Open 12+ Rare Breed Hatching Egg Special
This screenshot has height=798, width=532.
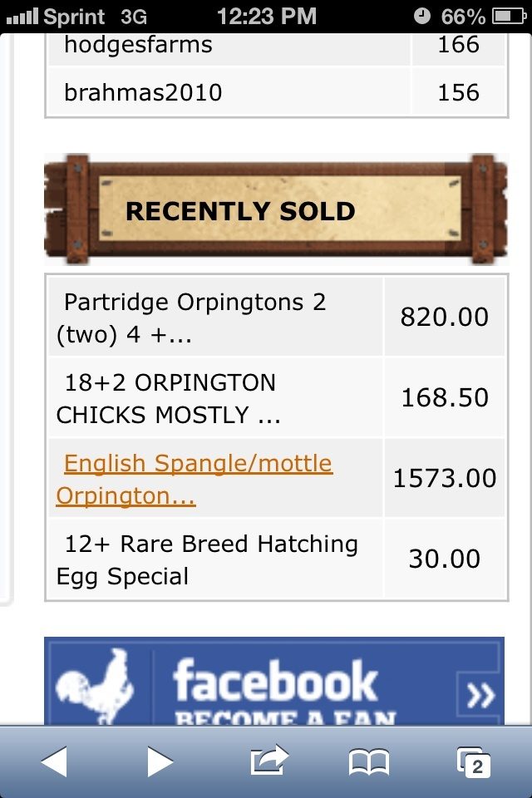[208, 559]
